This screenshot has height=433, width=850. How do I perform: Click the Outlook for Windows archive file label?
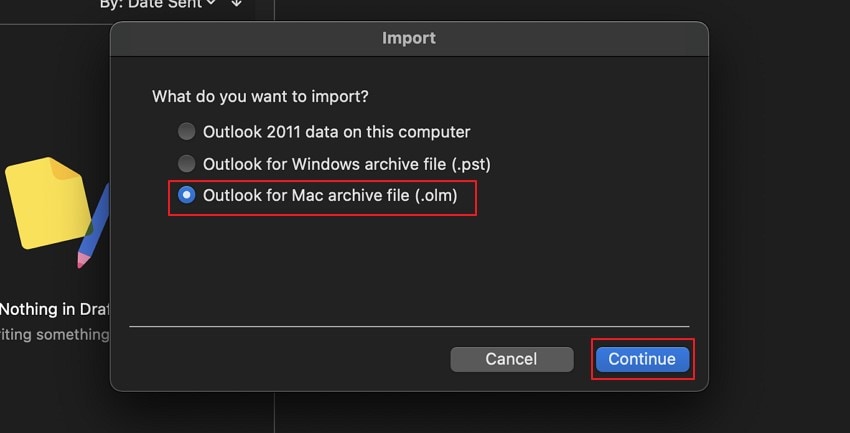point(347,164)
